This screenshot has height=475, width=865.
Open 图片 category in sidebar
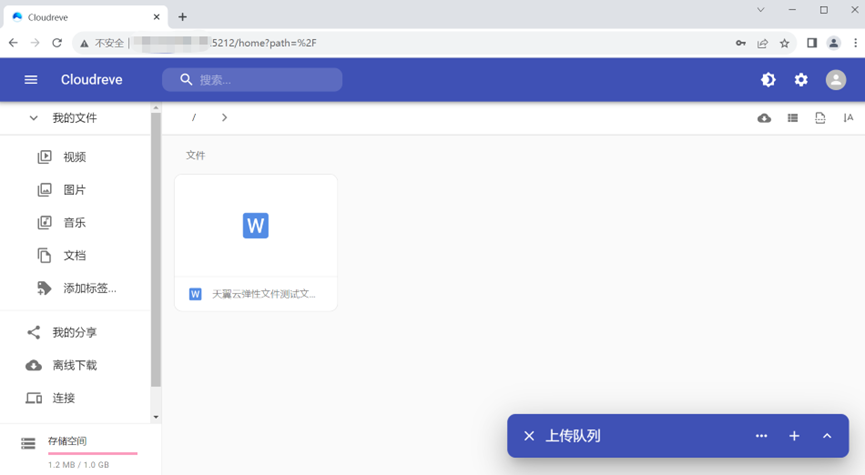(74, 190)
